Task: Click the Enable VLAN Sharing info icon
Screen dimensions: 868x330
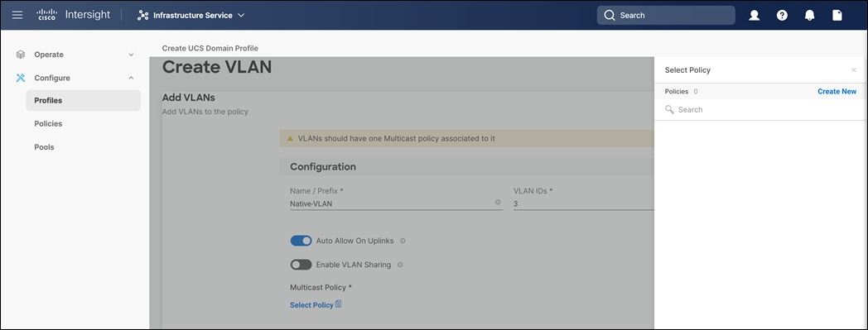Action: [x=400, y=265]
